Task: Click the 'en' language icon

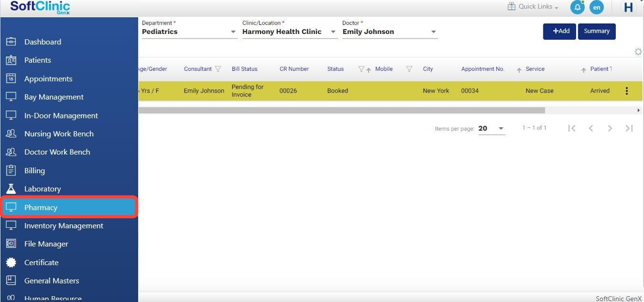Action: [x=596, y=7]
